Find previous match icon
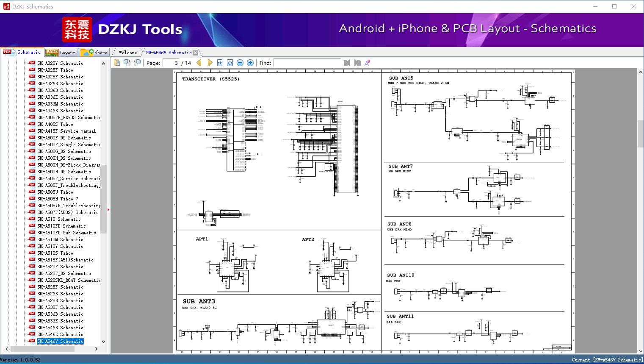Screen dimensions: 644x364 click(347, 63)
